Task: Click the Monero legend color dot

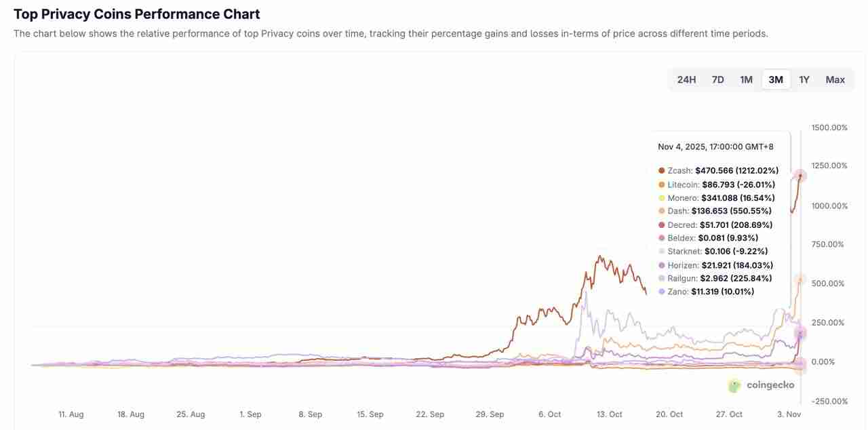Action: click(661, 197)
